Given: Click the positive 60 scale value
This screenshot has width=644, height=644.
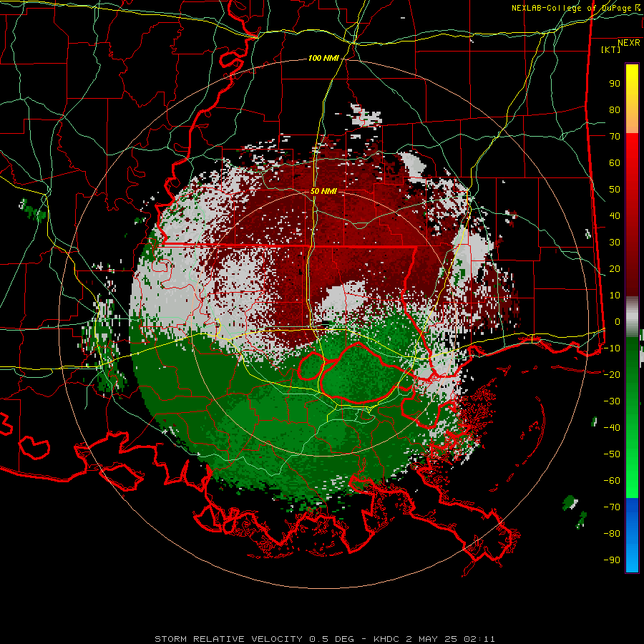Looking at the screenshot, I should [x=615, y=162].
